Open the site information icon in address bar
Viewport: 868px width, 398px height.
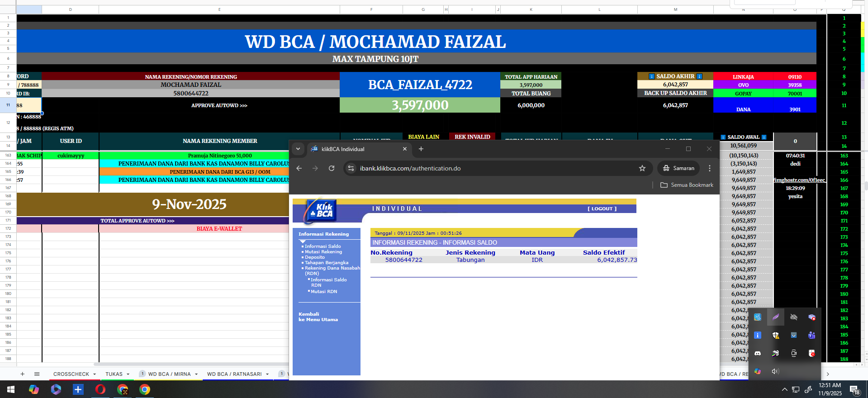(351, 168)
